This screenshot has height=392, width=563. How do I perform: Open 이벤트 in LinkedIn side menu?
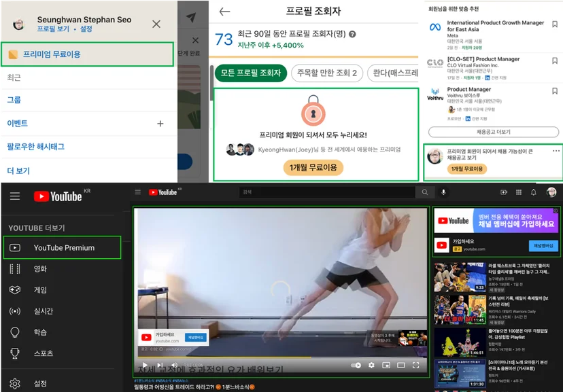[17, 124]
